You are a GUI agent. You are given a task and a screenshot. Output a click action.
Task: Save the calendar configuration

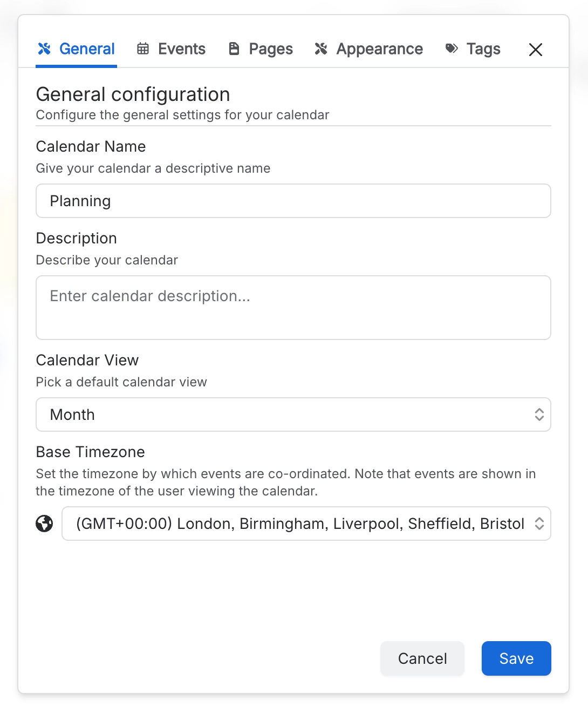click(516, 658)
